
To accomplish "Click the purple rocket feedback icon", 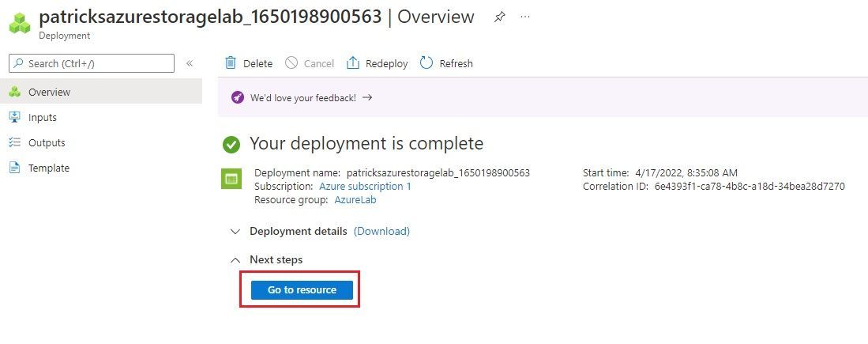I will (x=238, y=98).
